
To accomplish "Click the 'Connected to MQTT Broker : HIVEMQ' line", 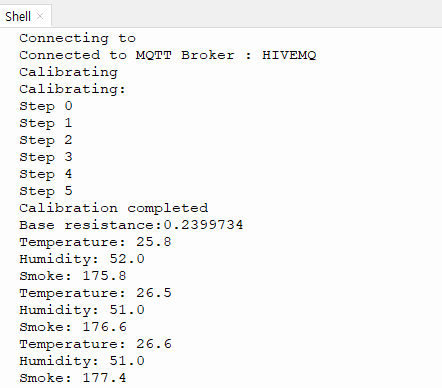I will point(168,55).
